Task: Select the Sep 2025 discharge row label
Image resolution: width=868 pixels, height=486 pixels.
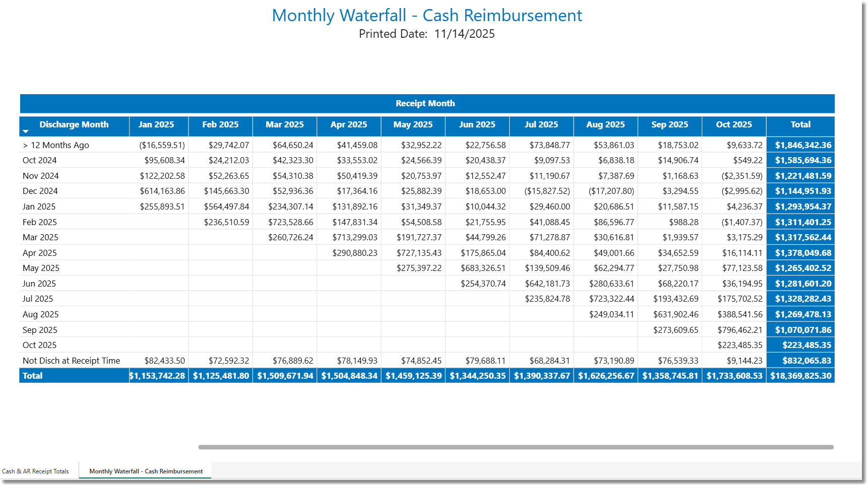Action: pyautogui.click(x=40, y=330)
